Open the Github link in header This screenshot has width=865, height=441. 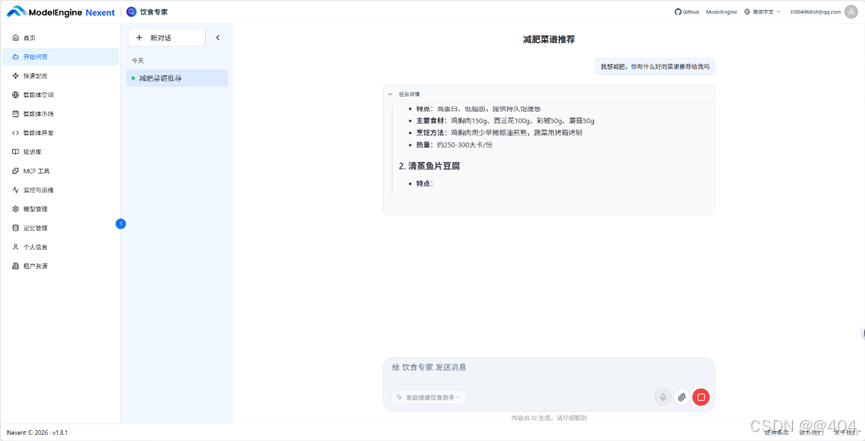click(687, 12)
